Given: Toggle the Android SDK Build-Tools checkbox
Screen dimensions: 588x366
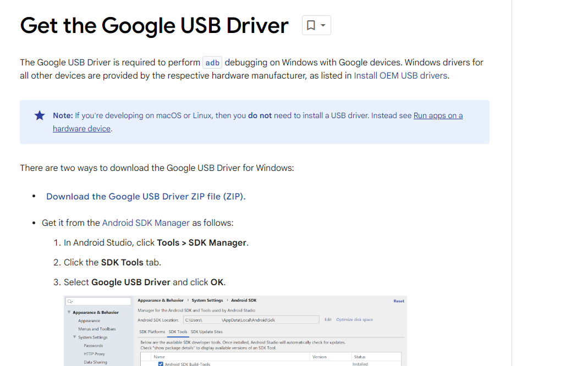Looking at the screenshot, I should [x=161, y=364].
